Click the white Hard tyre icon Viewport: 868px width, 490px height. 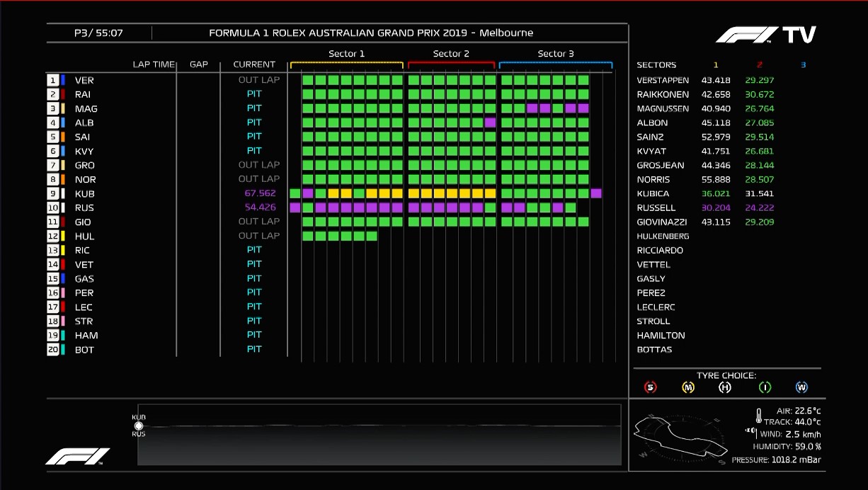point(725,387)
